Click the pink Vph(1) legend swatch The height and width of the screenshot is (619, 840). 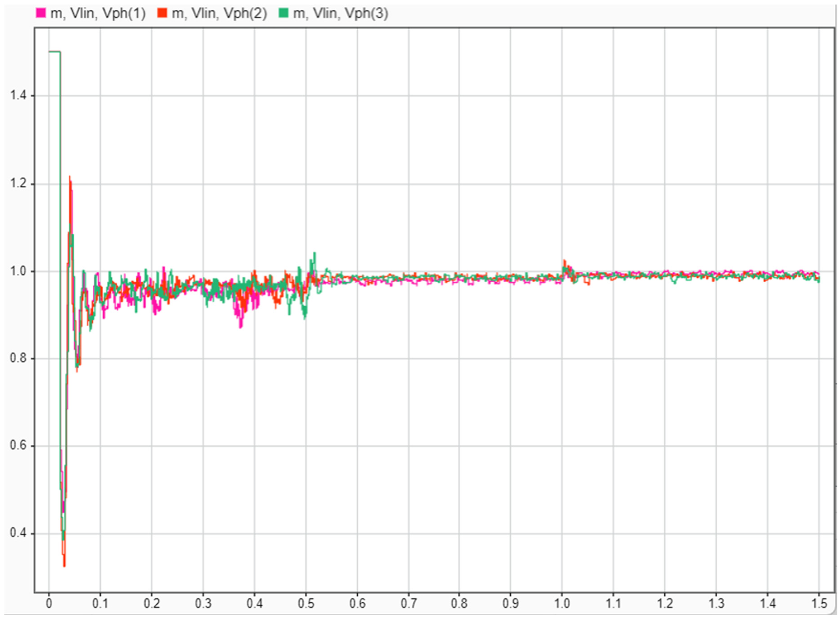click(x=40, y=13)
